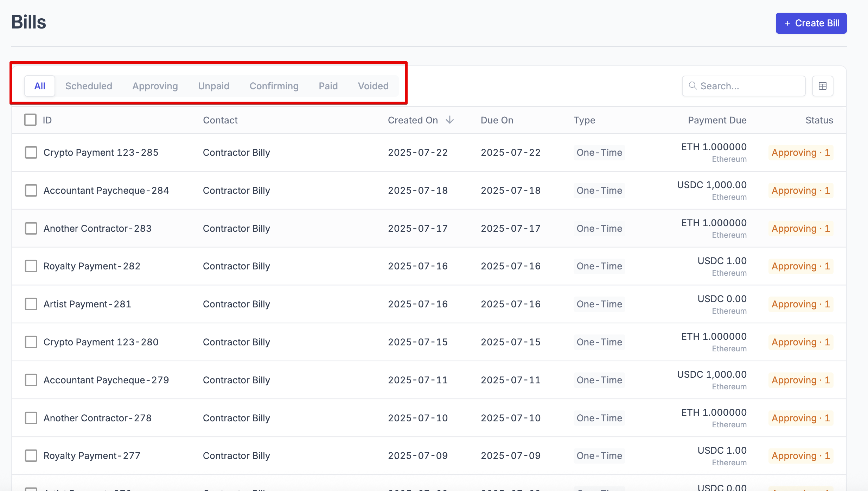Toggle the select-all checkbox in header
868x491 pixels.
coord(30,120)
